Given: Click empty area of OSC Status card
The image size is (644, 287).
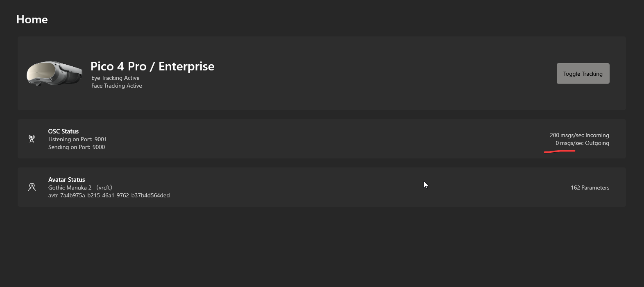Looking at the screenshot, I should 307,139.
